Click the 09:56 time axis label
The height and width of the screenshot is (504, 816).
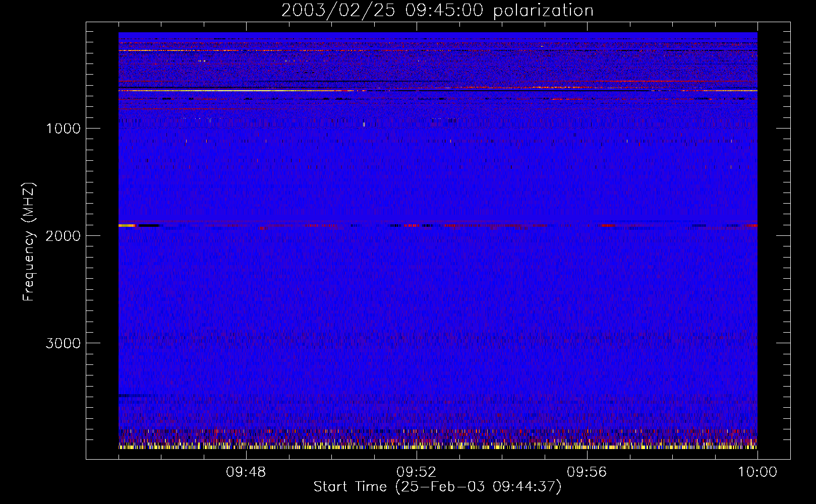tap(587, 472)
